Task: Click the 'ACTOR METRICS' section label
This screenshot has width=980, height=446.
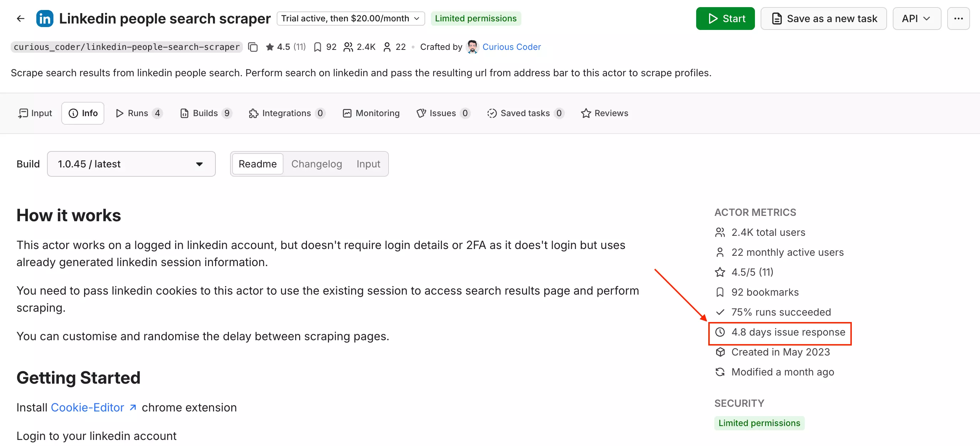Action: click(755, 212)
